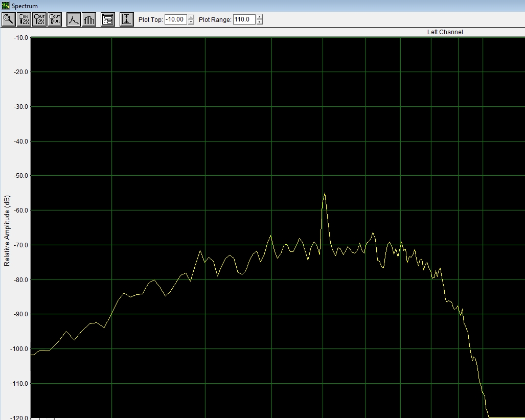This screenshot has width=525, height=420.
Task: Click the Plot Range value field
Action: (244, 20)
